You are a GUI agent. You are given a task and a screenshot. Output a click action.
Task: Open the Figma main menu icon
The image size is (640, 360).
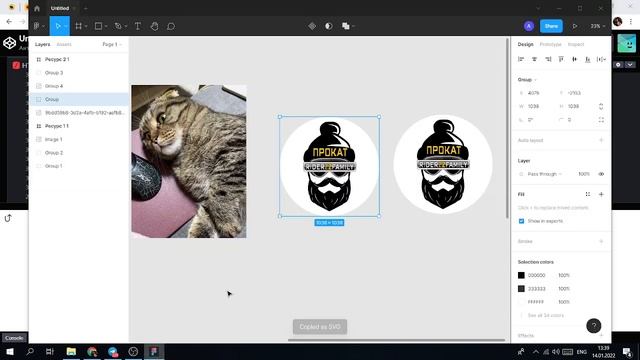[37, 26]
